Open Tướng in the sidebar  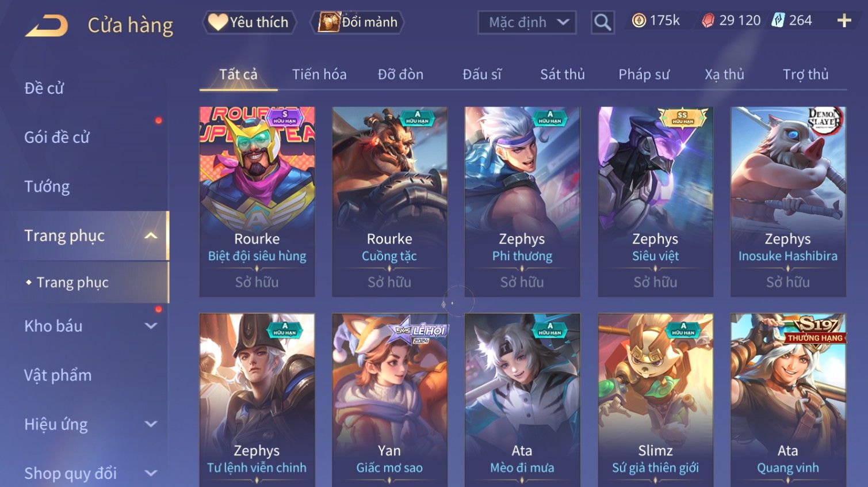[47, 187]
